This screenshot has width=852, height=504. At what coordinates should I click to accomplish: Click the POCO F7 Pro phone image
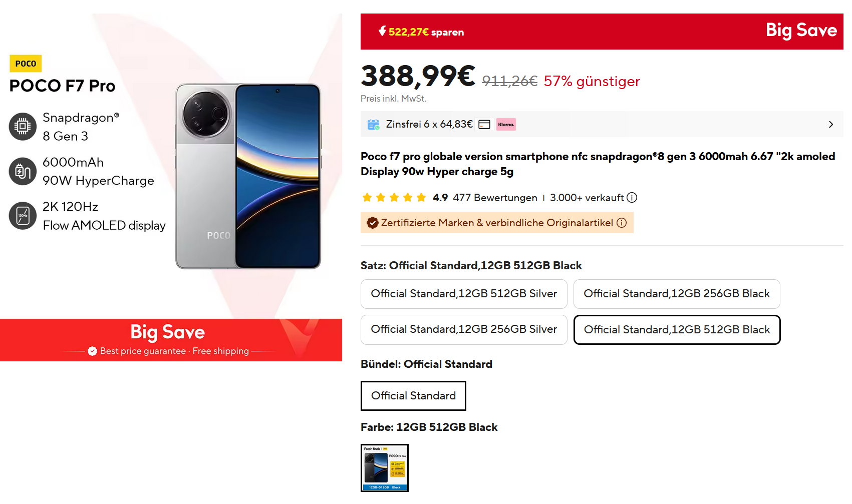pos(248,176)
